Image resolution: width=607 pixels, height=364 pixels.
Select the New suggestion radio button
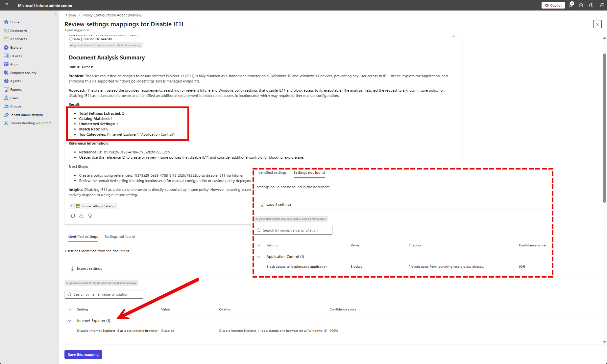[x=71, y=39]
